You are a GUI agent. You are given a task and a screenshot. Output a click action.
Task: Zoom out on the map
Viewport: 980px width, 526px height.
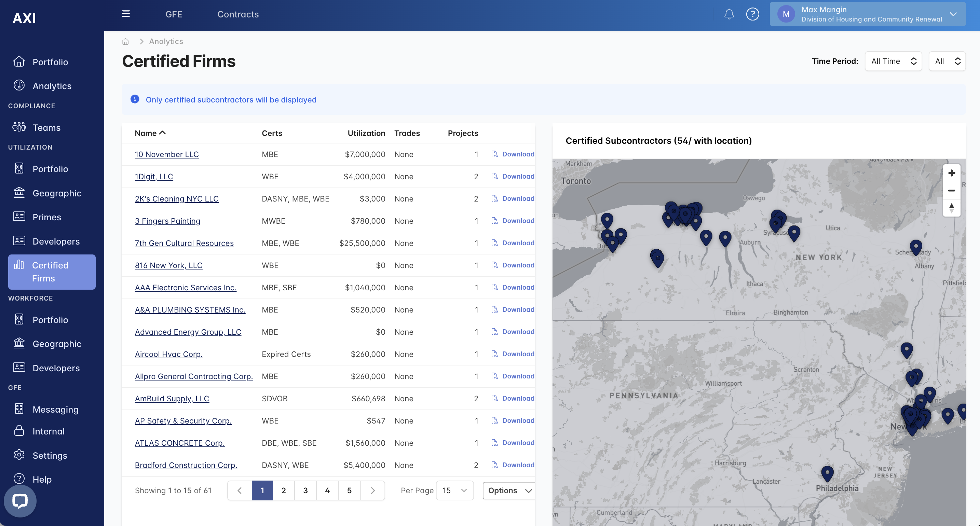coord(951,191)
